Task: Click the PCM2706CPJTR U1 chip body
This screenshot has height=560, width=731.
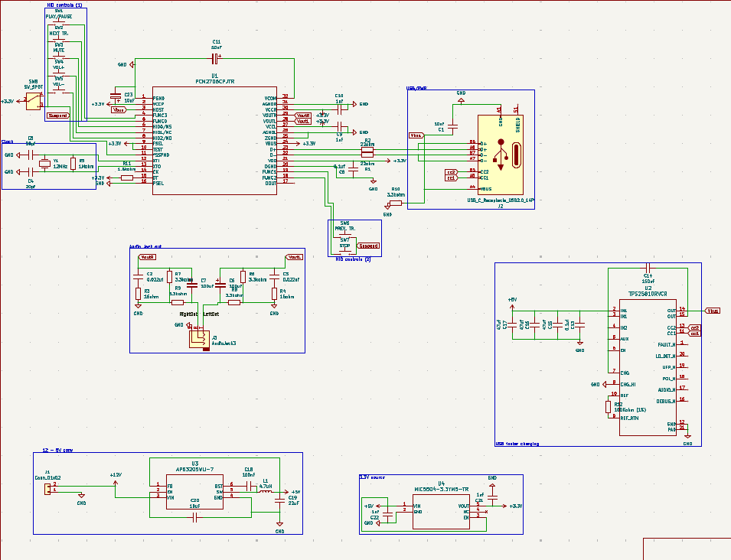Action: coord(214,142)
